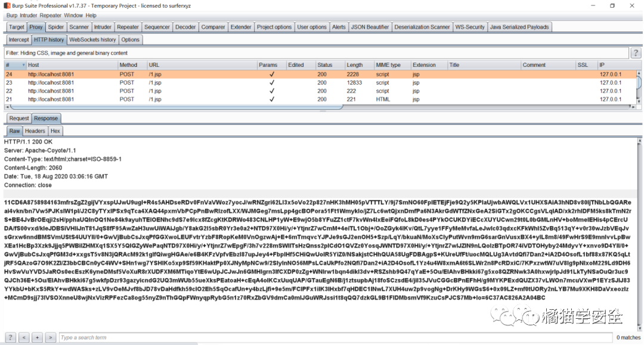Open the Hex view tab

pyautogui.click(x=55, y=131)
